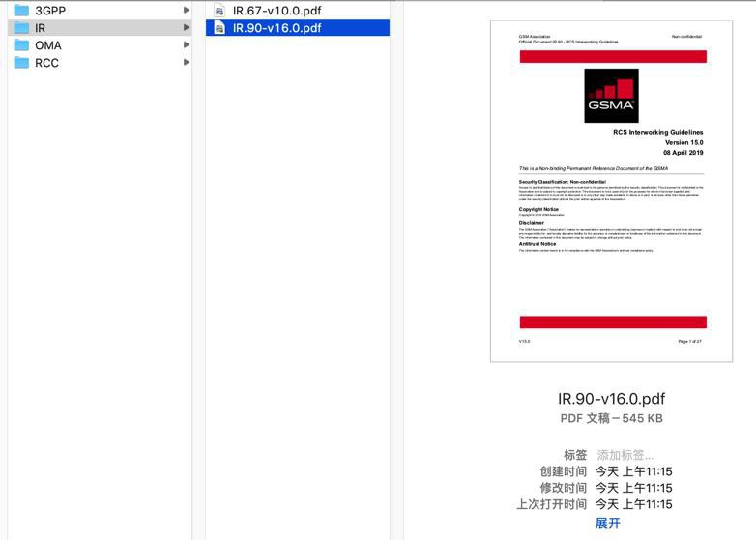Click the 上次打开时间 value 今天 上午11:15

click(633, 504)
